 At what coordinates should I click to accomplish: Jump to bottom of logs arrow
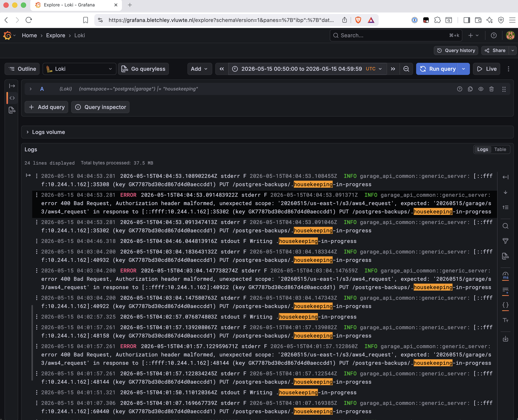tap(506, 192)
